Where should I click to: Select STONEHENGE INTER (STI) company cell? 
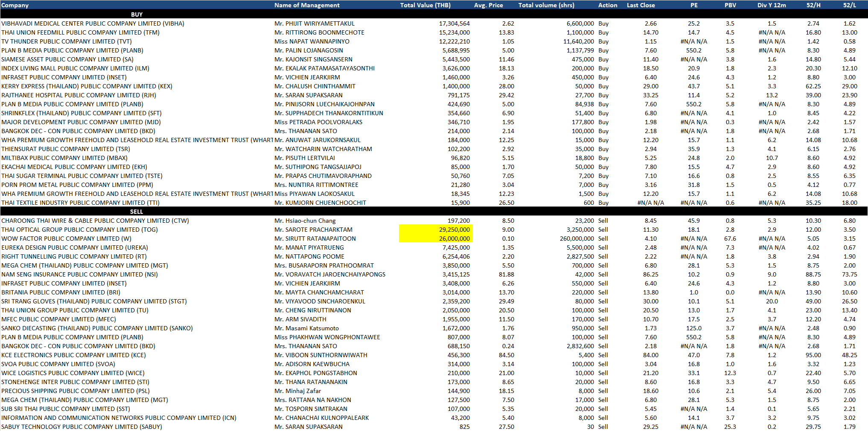75,382
